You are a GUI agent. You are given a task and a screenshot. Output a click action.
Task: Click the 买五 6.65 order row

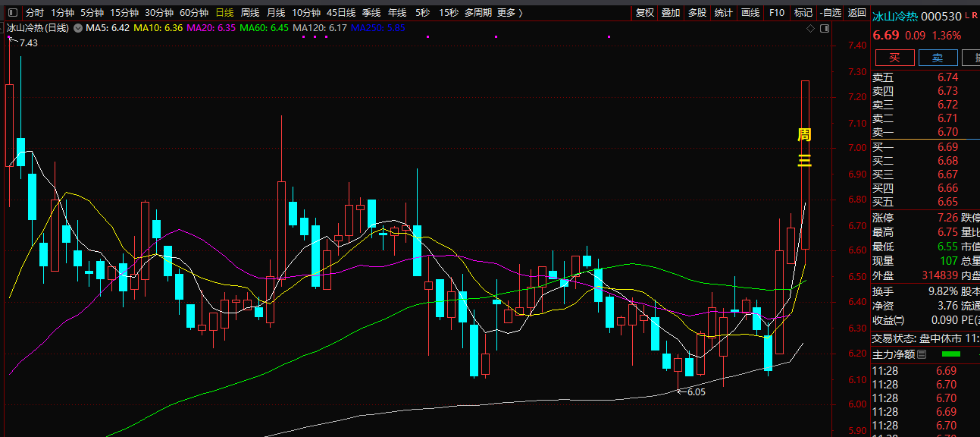point(925,202)
